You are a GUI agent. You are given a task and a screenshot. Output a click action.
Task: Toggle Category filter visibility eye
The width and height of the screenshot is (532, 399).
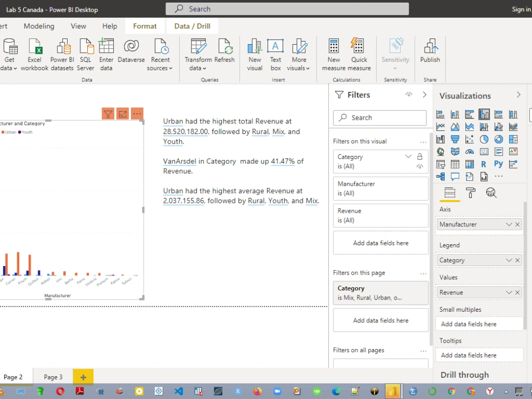[420, 167]
